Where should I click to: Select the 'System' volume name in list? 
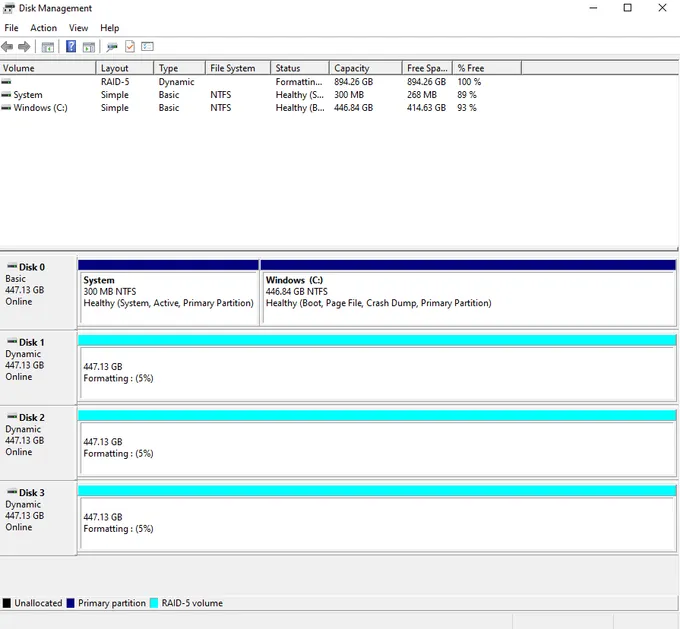(28, 95)
